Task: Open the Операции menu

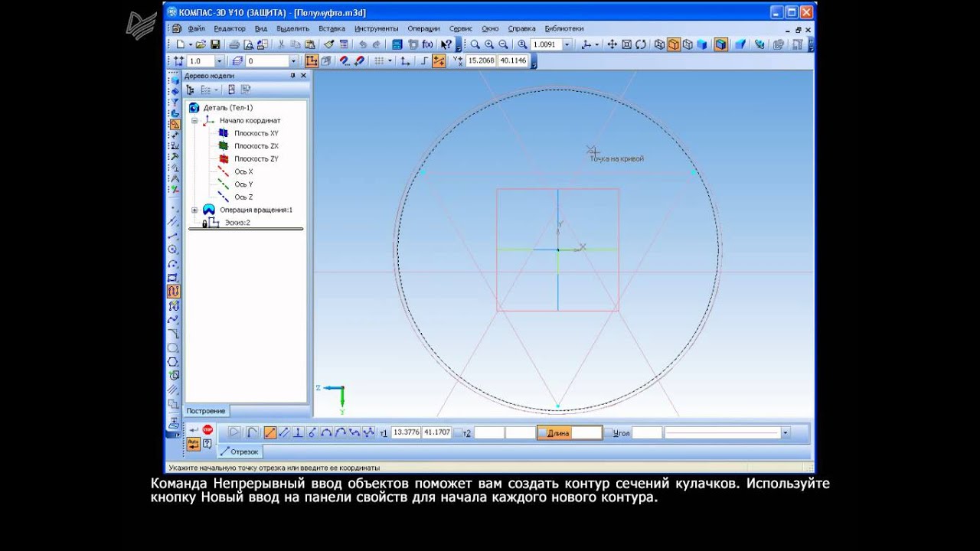Action: pos(423,28)
